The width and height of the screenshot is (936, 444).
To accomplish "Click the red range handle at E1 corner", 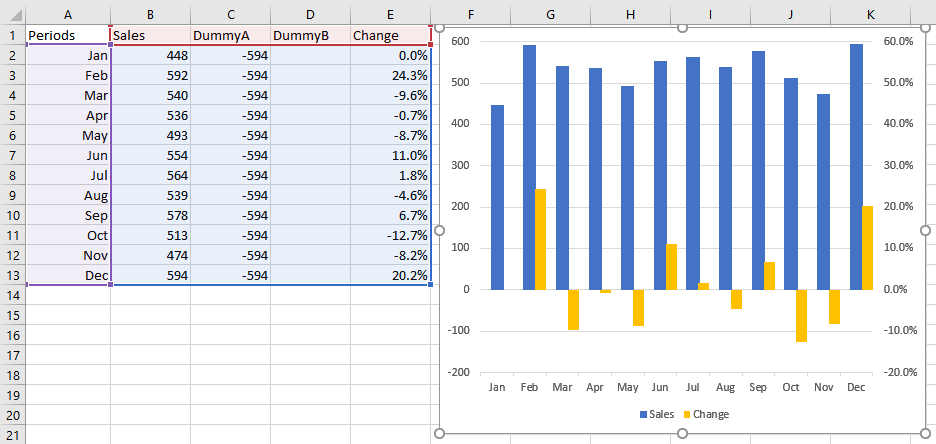I will tap(430, 45).
